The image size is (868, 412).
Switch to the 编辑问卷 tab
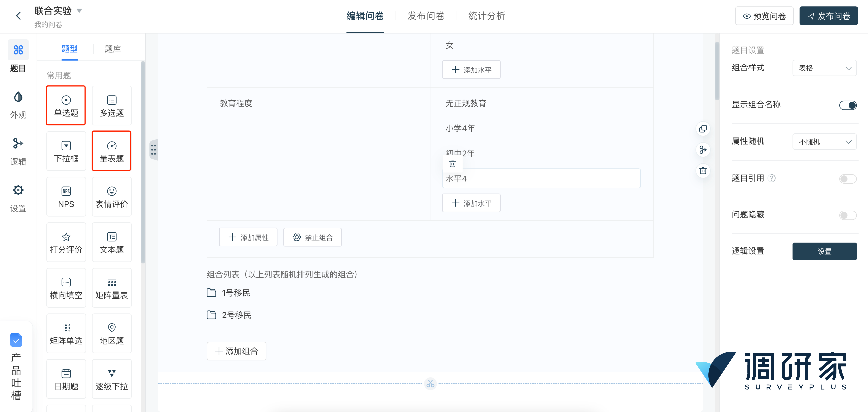point(365,16)
